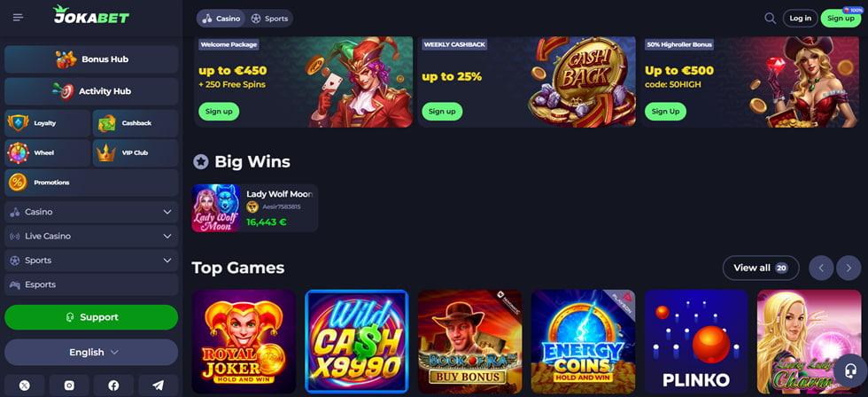Image resolution: width=868 pixels, height=397 pixels.
Task: Open the Bonus Hub menu item
Action: click(x=91, y=59)
